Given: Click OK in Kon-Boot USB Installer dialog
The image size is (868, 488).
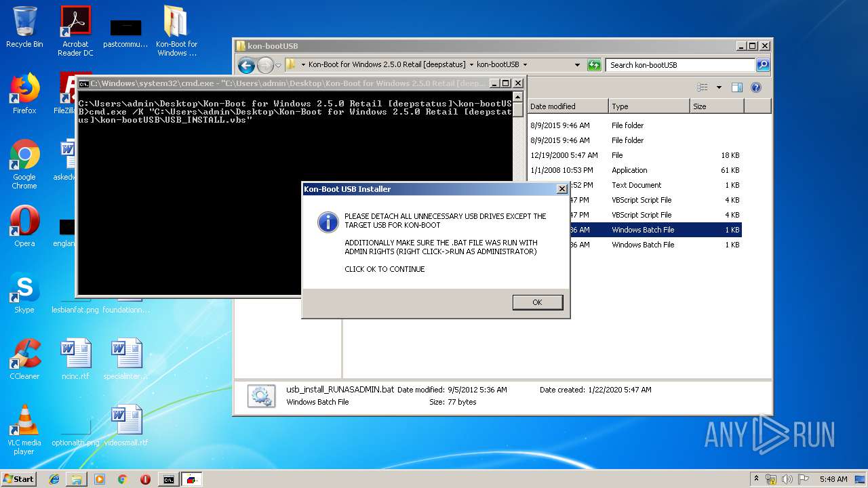Looking at the screenshot, I should (x=537, y=302).
